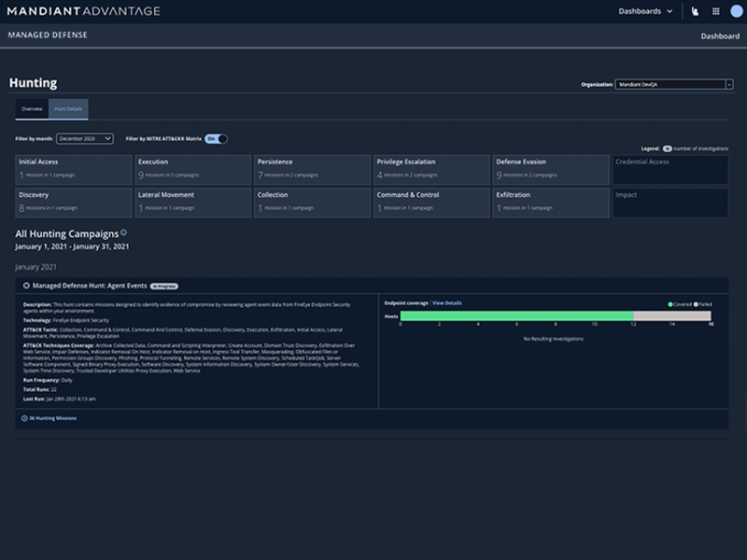Viewport: 747px width, 560px height.
Task: Select the Discovery tactic card
Action: [x=74, y=203]
